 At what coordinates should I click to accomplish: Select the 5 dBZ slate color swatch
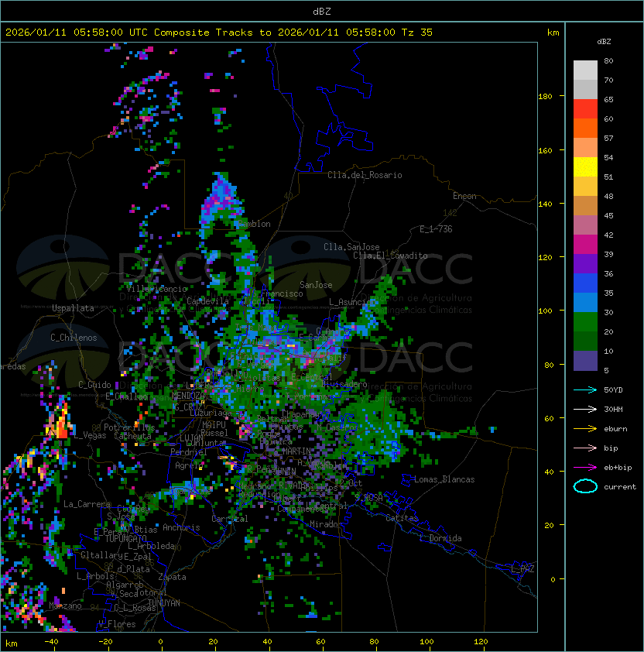585,361
